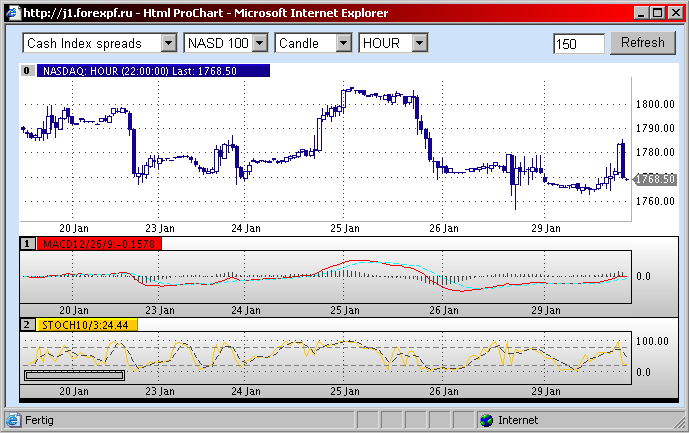
Task: Close the Html ProChart window
Action: (675, 13)
